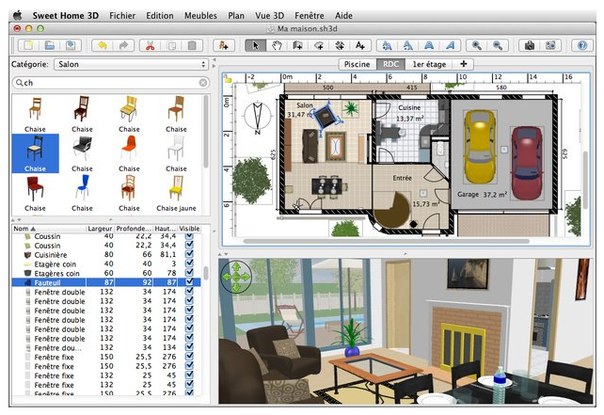Select the RDC level tab
604x415 pixels.
[x=391, y=64]
